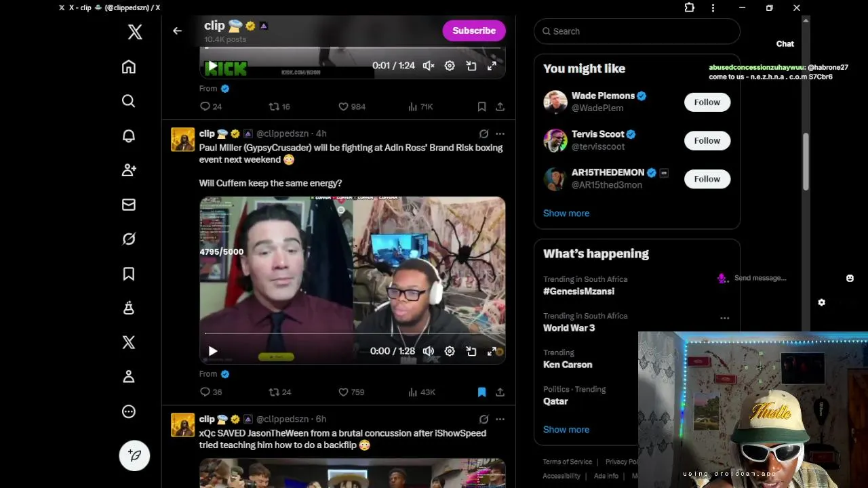Reply to post with 24 comments
868x488 pixels.
tap(211, 106)
